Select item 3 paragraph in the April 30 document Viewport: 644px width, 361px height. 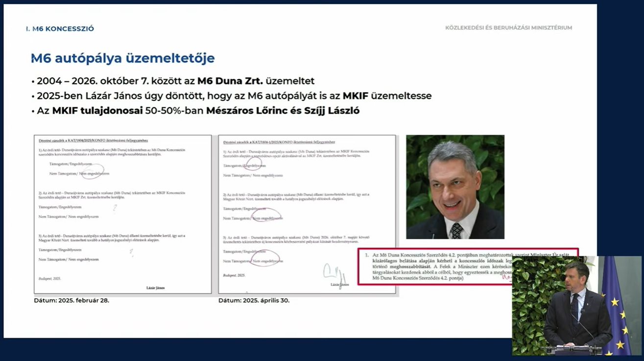coord(296,240)
